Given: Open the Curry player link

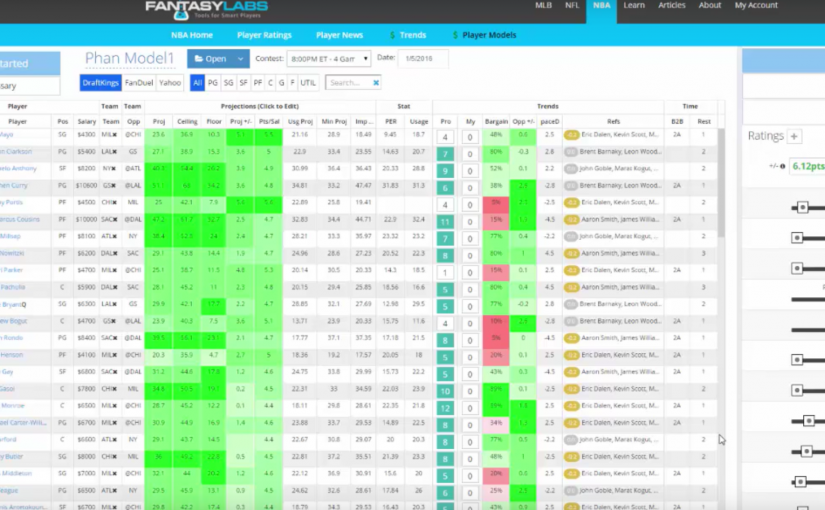Looking at the screenshot, I should (14, 185).
